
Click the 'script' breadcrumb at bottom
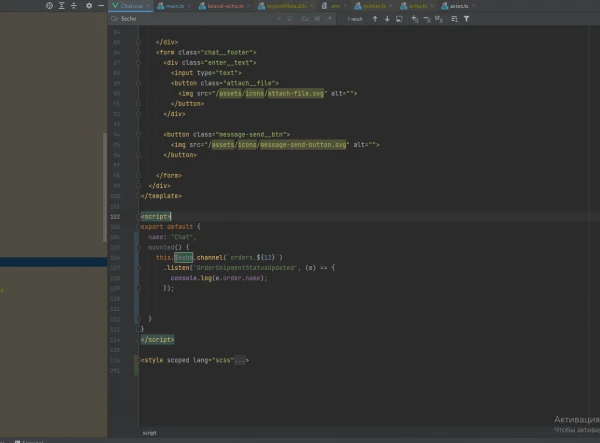coord(149,433)
